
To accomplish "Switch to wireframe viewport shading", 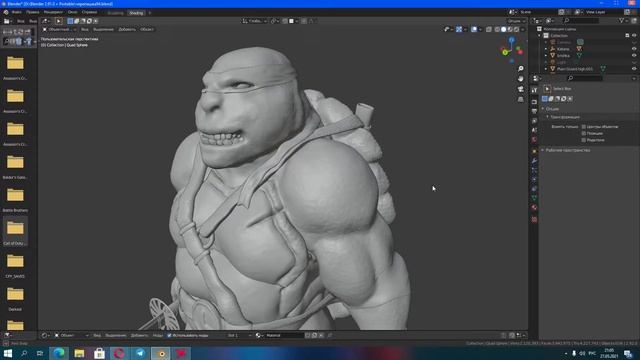I will 497,29.
